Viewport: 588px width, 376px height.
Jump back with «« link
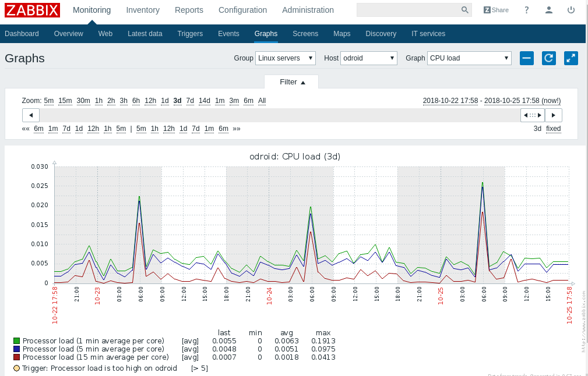pos(26,129)
